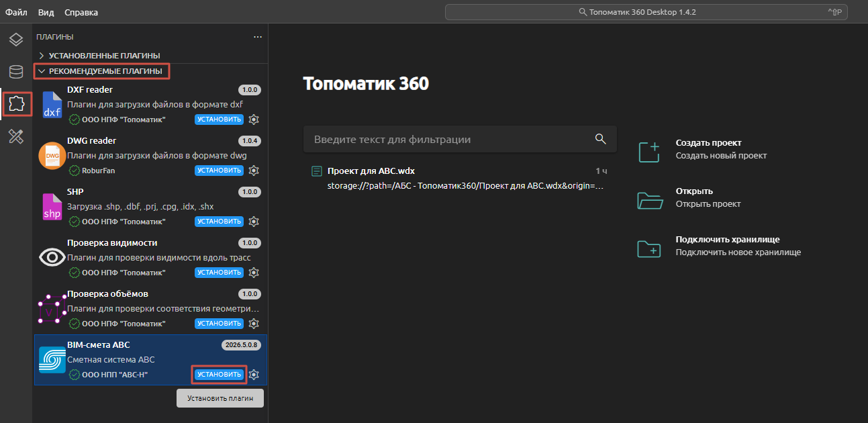Click the 2026.5.0.8 version badge
This screenshot has width=868, height=423.
pyautogui.click(x=242, y=345)
